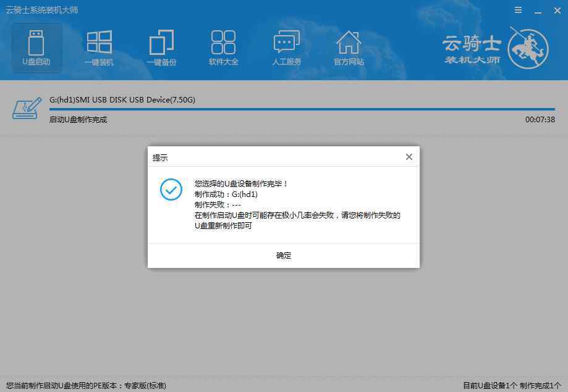Click the 制作成功：G:(hd1) line
The width and height of the screenshot is (568, 392).
[226, 194]
